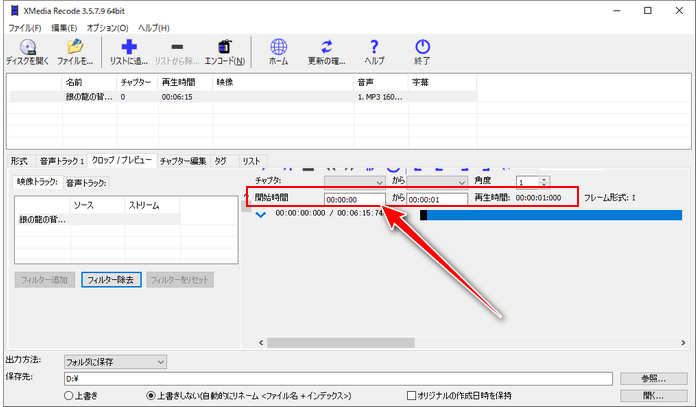Click the horizontal scrollbar right arrow
The width and height of the screenshot is (700, 407).
coord(683,342)
